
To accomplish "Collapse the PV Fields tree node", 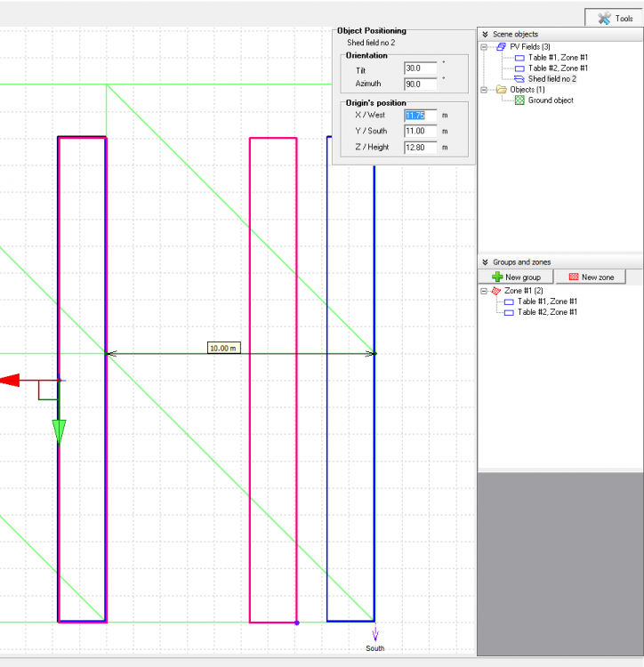I will (x=484, y=46).
